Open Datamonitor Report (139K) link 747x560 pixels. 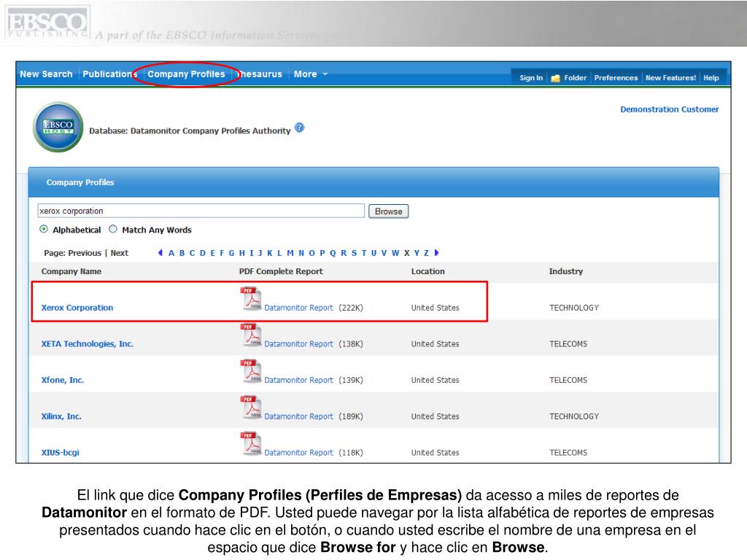(x=298, y=380)
